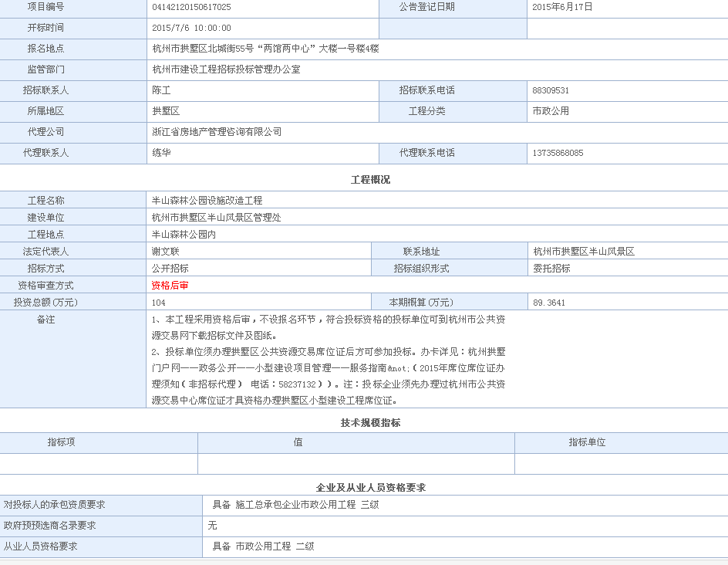Select project name 半山森林公园设施改造工程
Image resolution: width=728 pixels, height=565 pixels.
click(207, 201)
